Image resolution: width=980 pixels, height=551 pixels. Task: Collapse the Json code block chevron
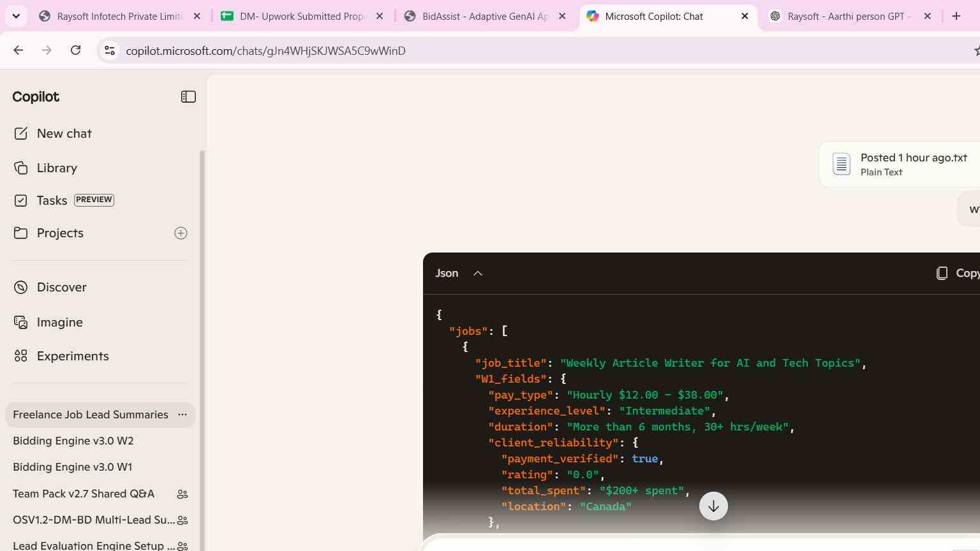478,274
